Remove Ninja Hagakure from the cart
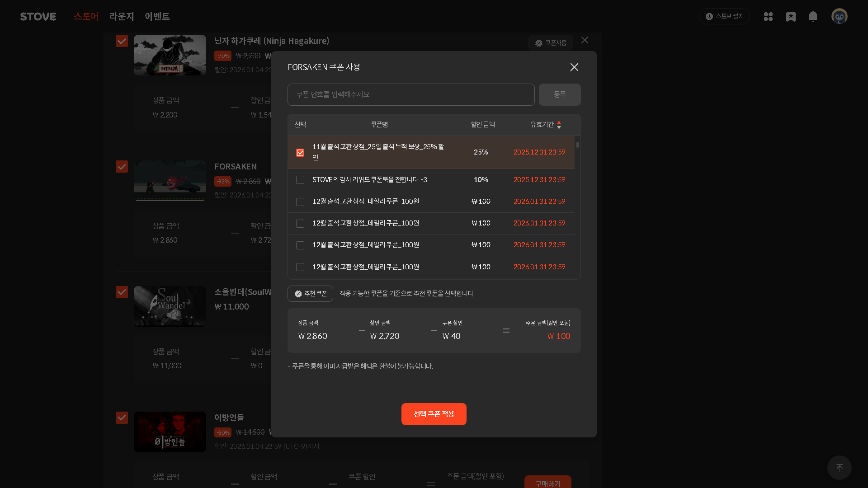The height and width of the screenshot is (488, 868). click(585, 40)
